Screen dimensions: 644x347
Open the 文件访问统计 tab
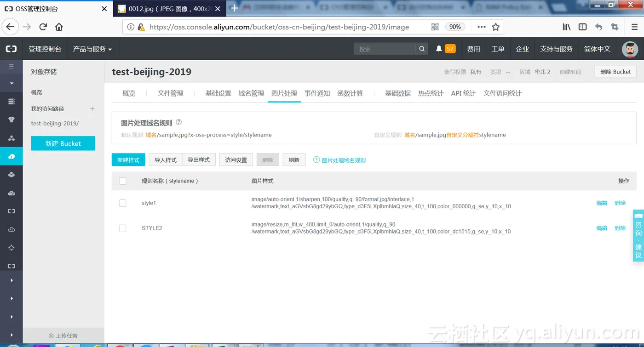pos(502,93)
